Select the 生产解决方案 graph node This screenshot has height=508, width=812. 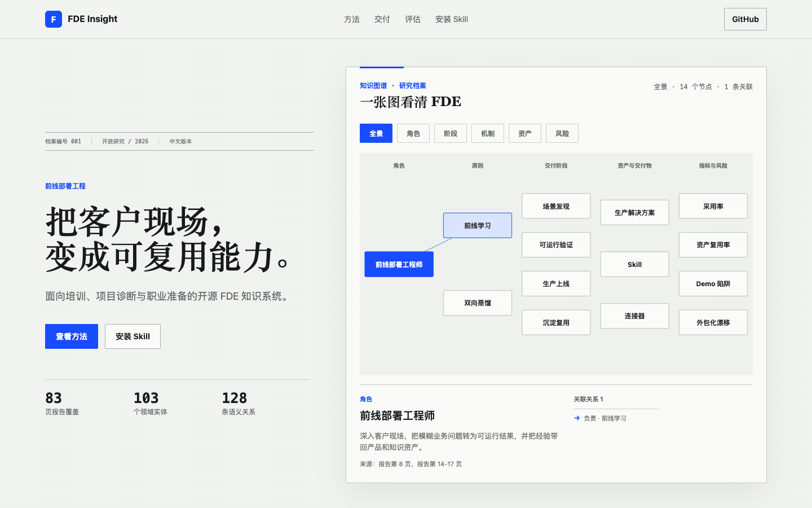(x=635, y=212)
